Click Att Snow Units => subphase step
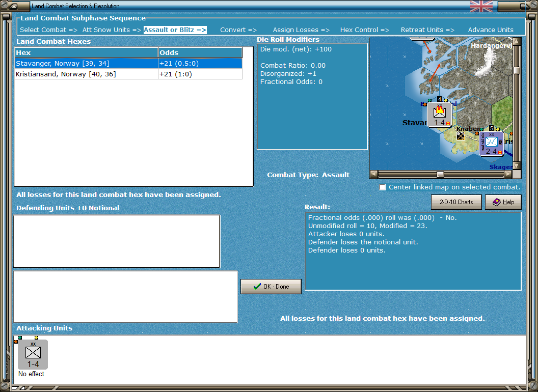This screenshot has width=538, height=392. (112, 30)
